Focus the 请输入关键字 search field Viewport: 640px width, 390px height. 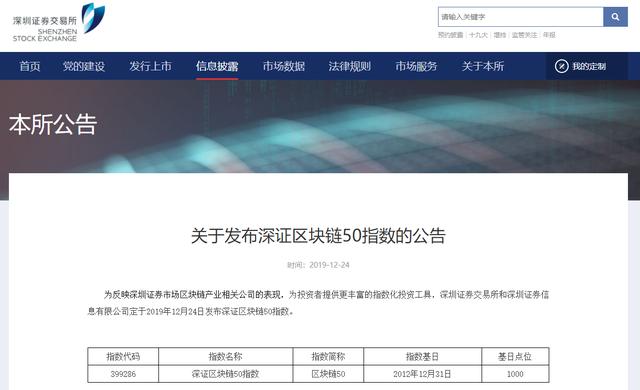point(521,17)
